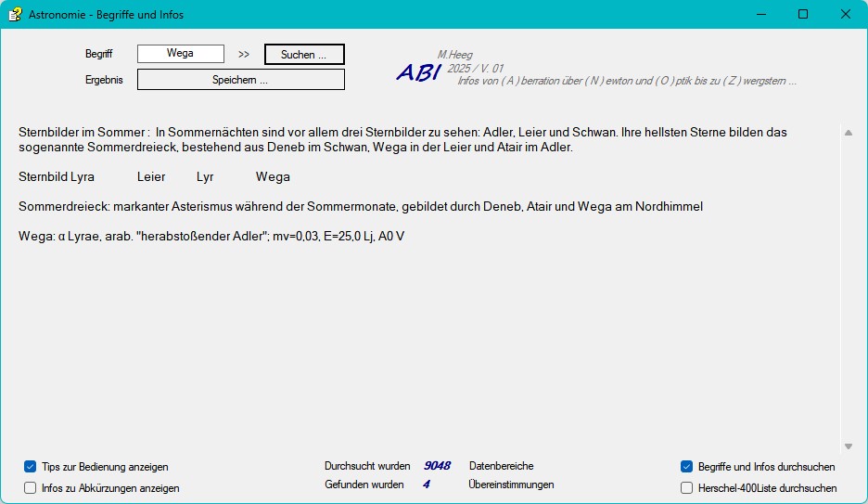
Task: Toggle Tips zur Bedienung anzeigen checkbox
Action: click(x=30, y=466)
